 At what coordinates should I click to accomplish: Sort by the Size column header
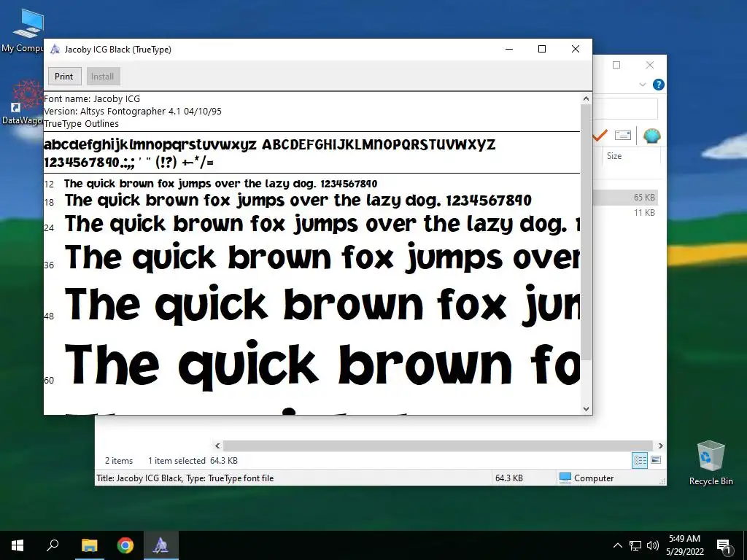614,156
